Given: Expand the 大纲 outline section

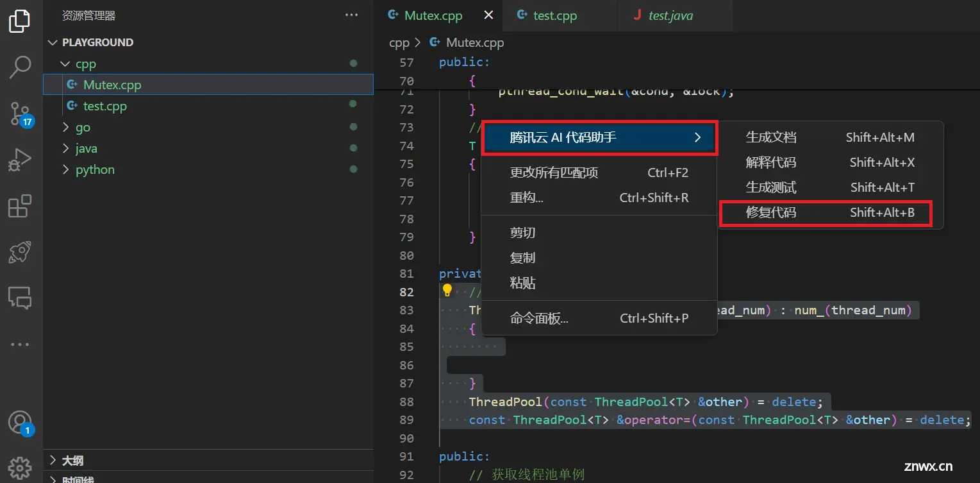Looking at the screenshot, I should pos(53,460).
